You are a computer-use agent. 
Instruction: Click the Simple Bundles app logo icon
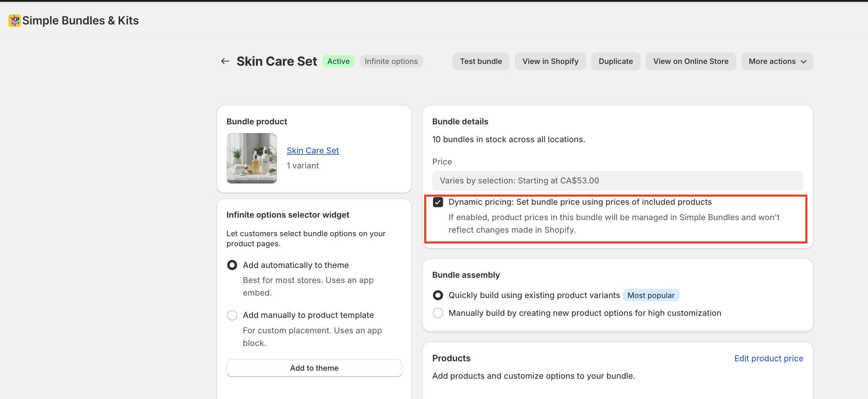(x=14, y=21)
